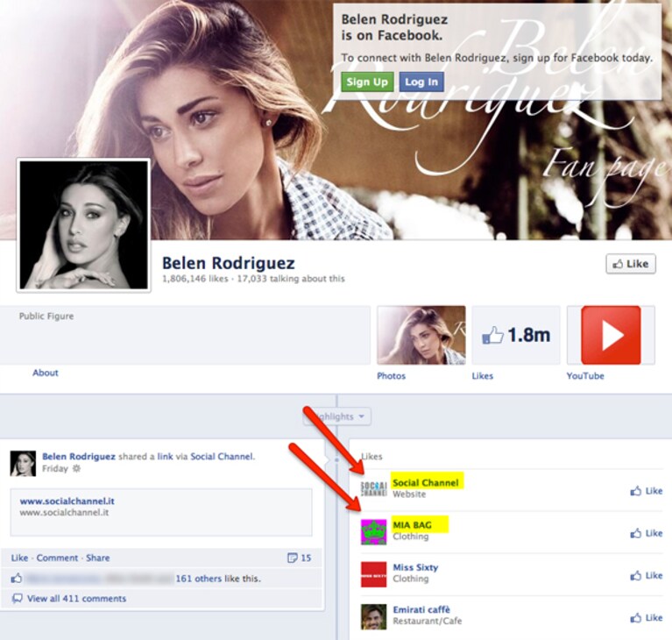Open the red YouTube play tile

tap(611, 335)
